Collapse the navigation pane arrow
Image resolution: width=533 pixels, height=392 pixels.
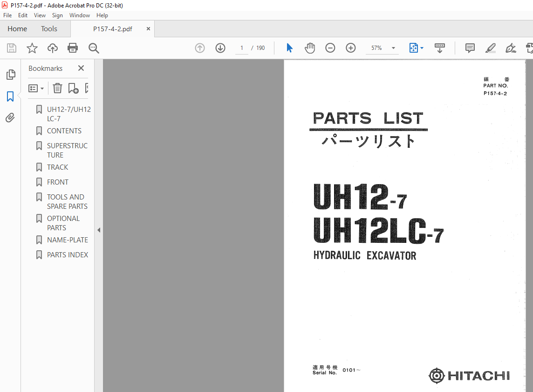(99, 230)
